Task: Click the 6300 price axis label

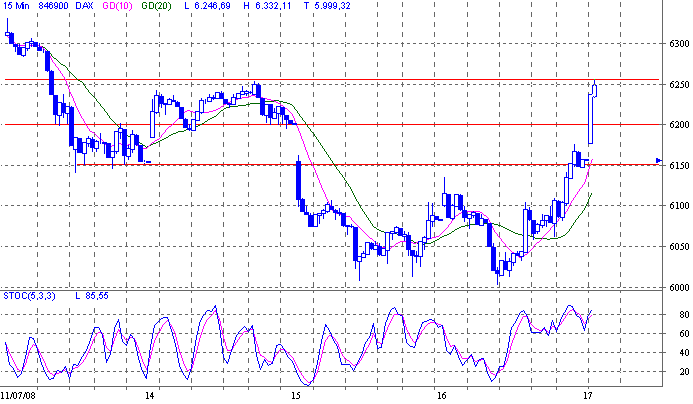Action: tap(679, 44)
